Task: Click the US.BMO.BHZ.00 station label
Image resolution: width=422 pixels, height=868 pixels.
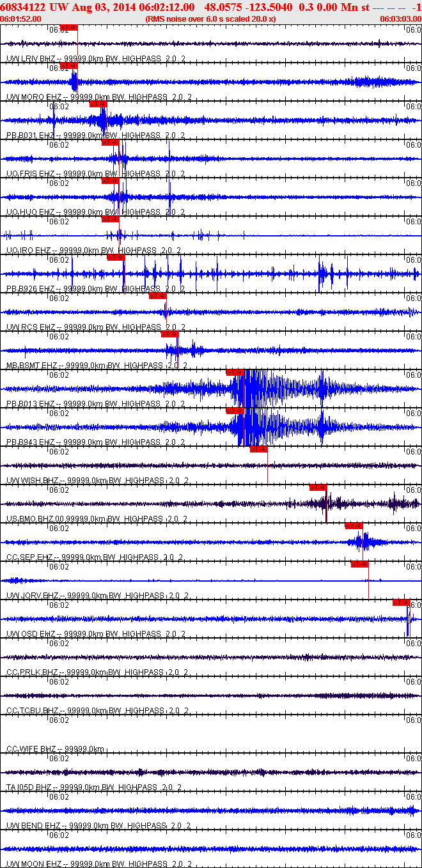Action: click(x=36, y=519)
